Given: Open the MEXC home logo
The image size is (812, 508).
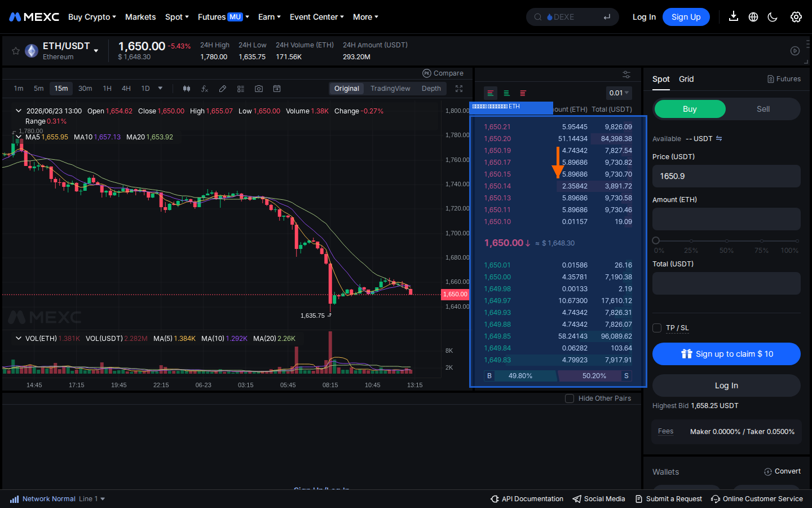Looking at the screenshot, I should (34, 17).
